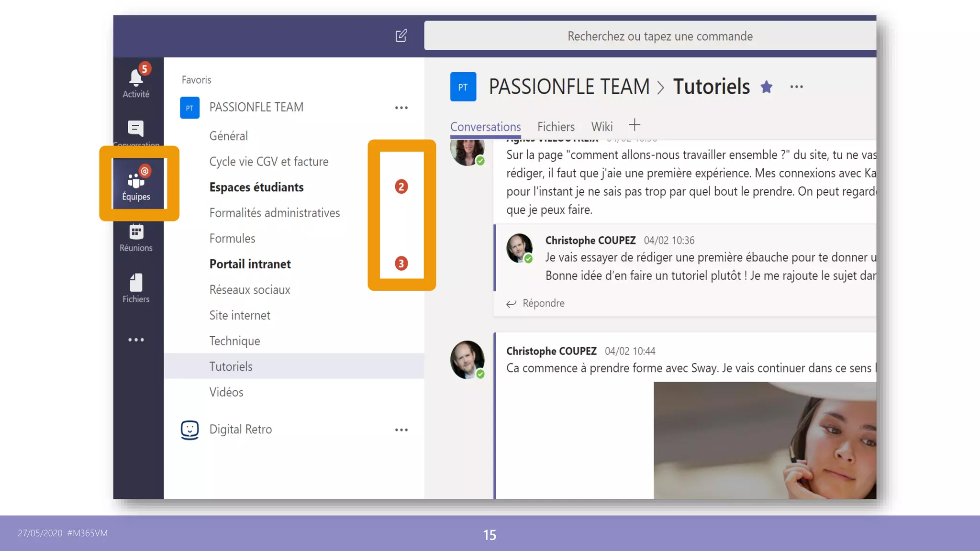
Task: Switch to the Fichiers tab
Action: pos(556,127)
